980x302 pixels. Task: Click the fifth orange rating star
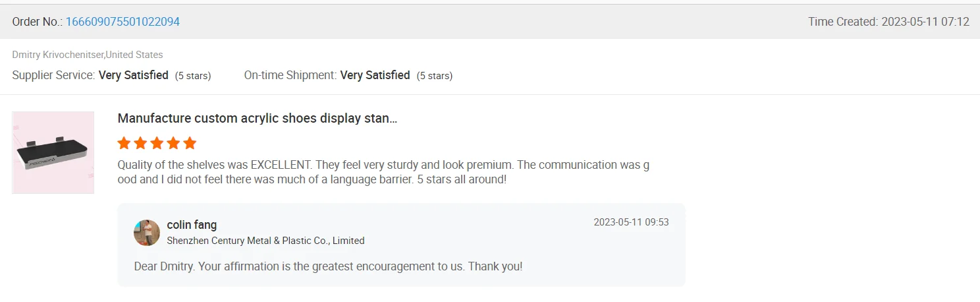[x=190, y=143]
